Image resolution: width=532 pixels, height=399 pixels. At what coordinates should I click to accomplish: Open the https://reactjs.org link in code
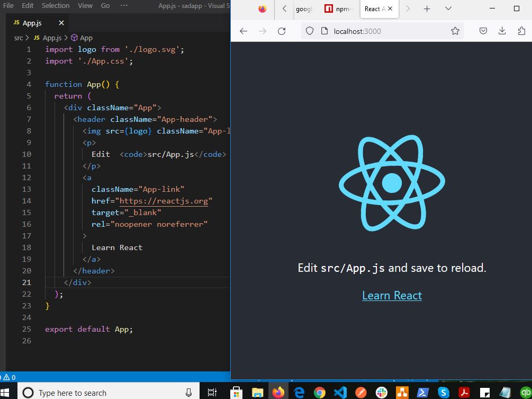164,201
